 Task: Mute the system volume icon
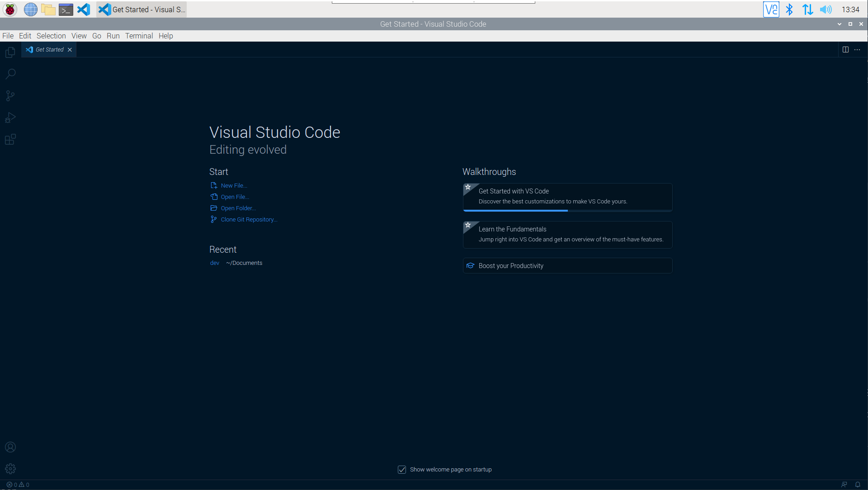[826, 9]
